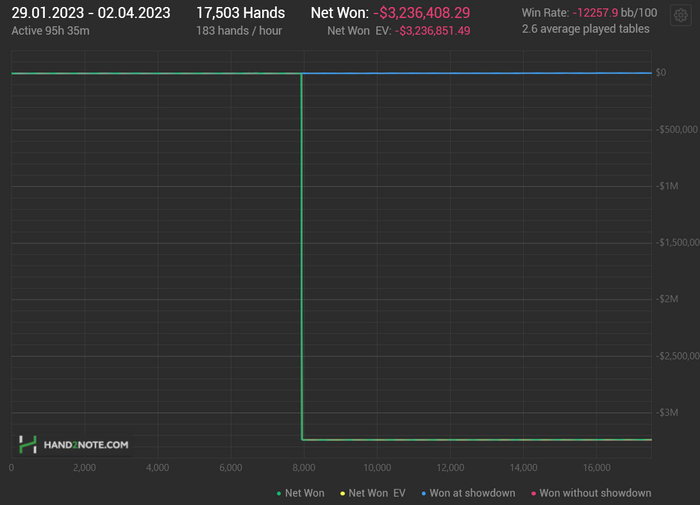Click the 16,000 x-axis label
The image size is (700, 505).
597,467
